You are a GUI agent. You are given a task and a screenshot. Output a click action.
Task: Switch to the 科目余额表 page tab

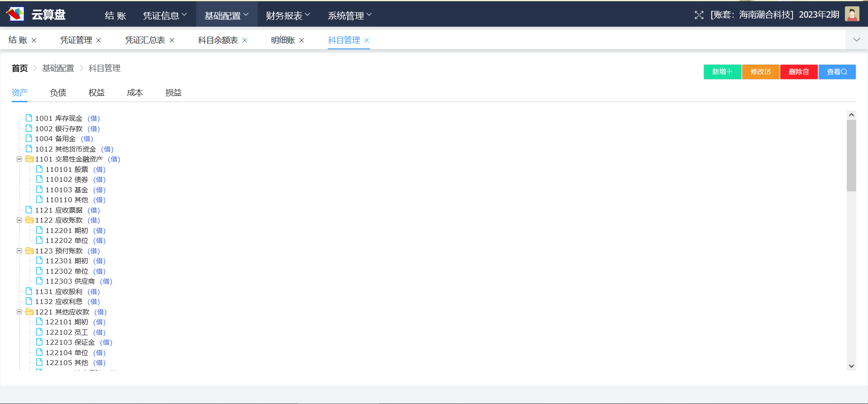tap(218, 40)
